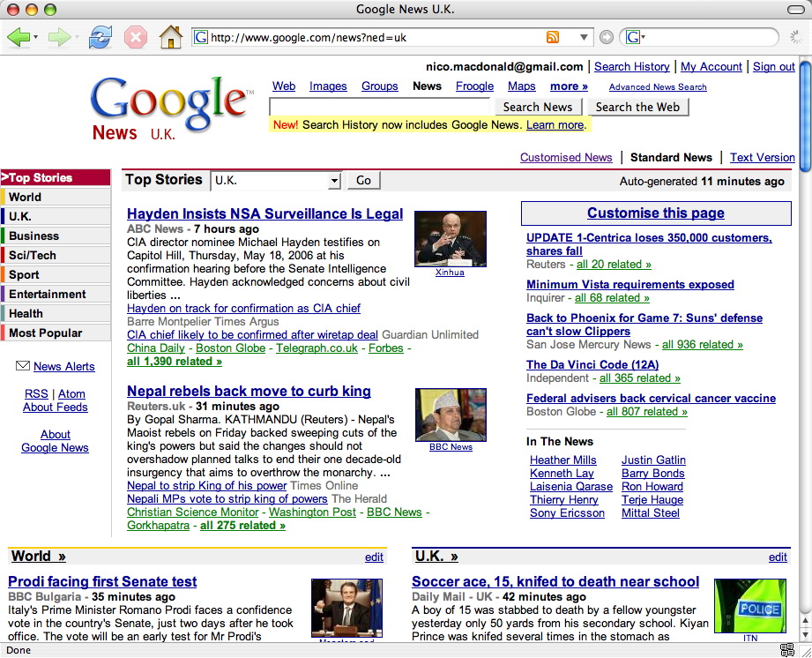Click the orange RSS feed icon in the address bar

pos(553,37)
